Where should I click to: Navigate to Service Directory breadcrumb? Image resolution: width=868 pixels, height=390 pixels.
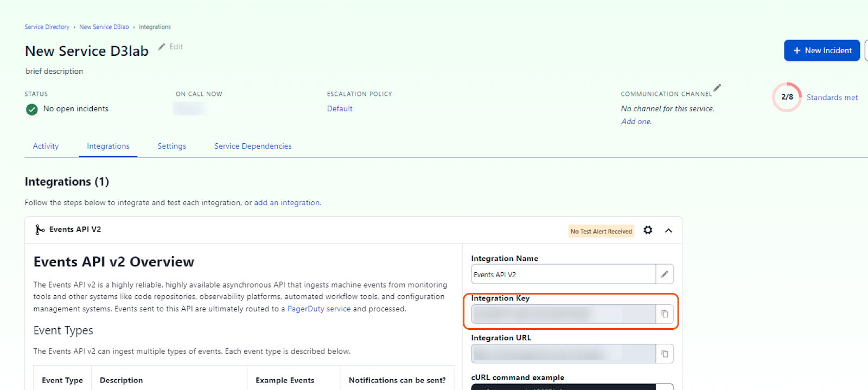click(47, 27)
